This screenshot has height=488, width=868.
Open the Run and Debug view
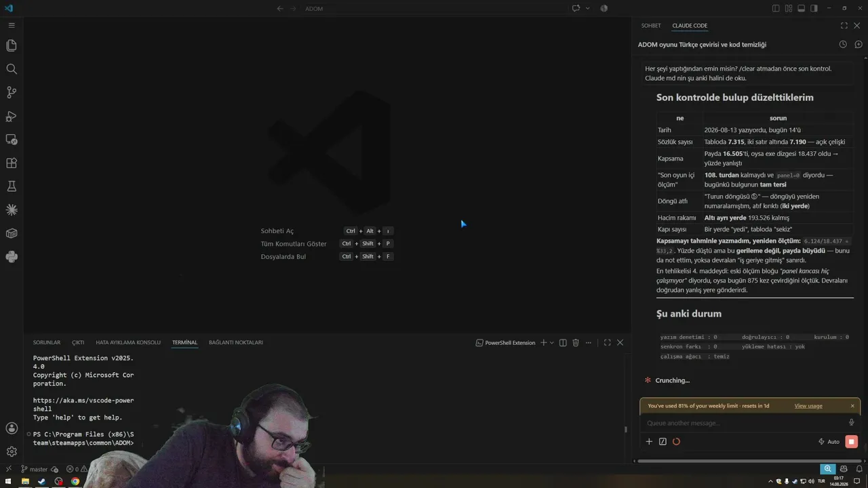click(x=12, y=116)
